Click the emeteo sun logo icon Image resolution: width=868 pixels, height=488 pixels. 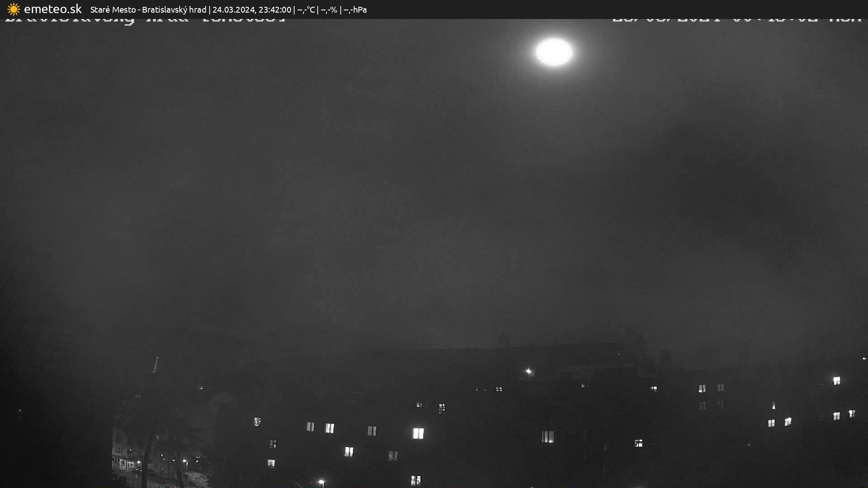(x=14, y=9)
